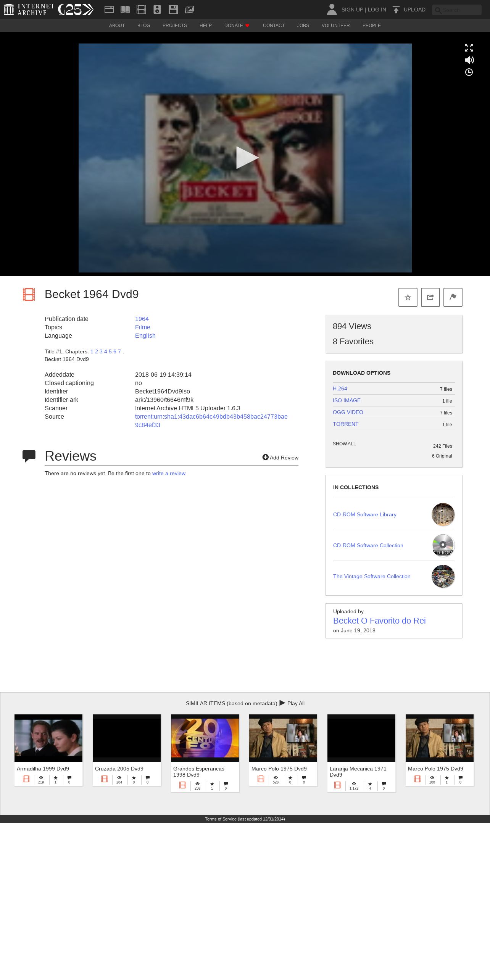Click the Terms of Service footer link

pos(245,819)
